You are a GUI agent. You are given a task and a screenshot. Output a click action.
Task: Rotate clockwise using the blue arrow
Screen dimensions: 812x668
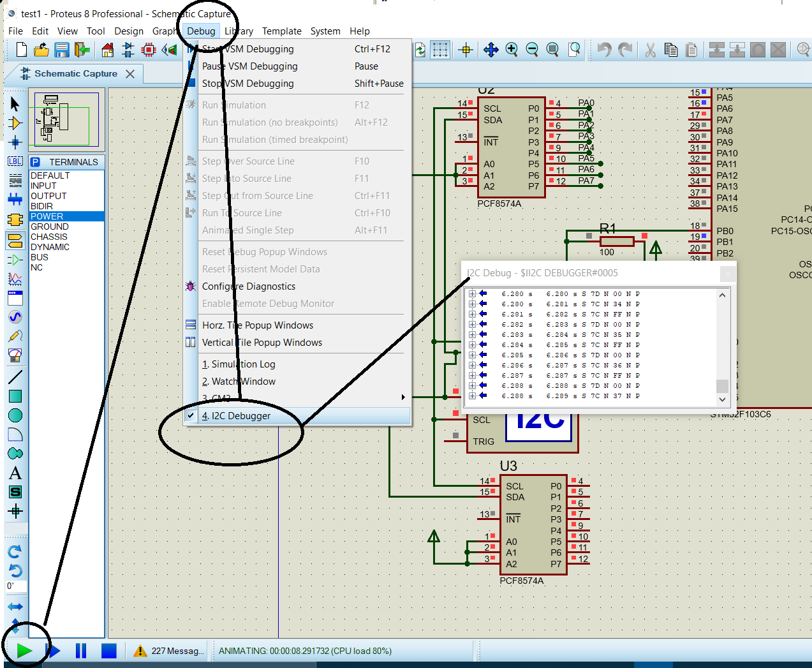(x=15, y=551)
